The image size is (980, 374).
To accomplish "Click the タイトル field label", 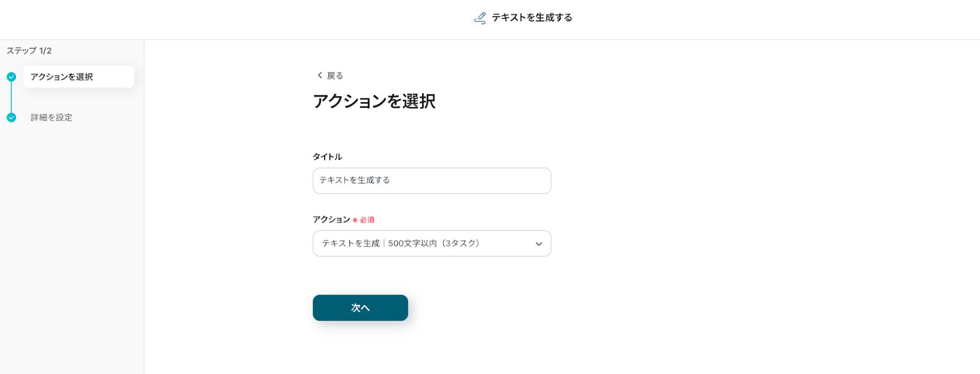I will tap(327, 157).
